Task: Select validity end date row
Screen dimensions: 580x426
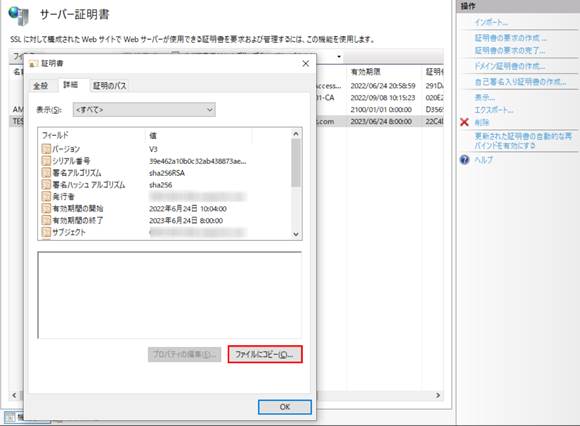Action: 166,220
